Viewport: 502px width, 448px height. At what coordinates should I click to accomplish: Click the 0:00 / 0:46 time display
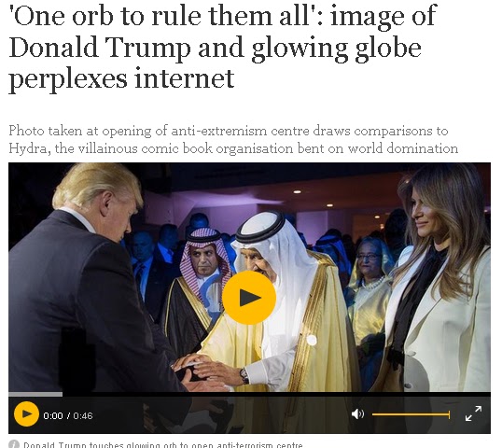[68, 415]
